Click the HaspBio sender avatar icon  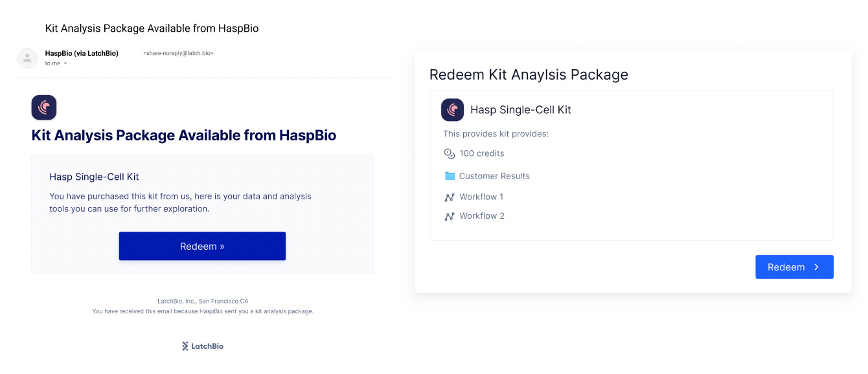27,58
